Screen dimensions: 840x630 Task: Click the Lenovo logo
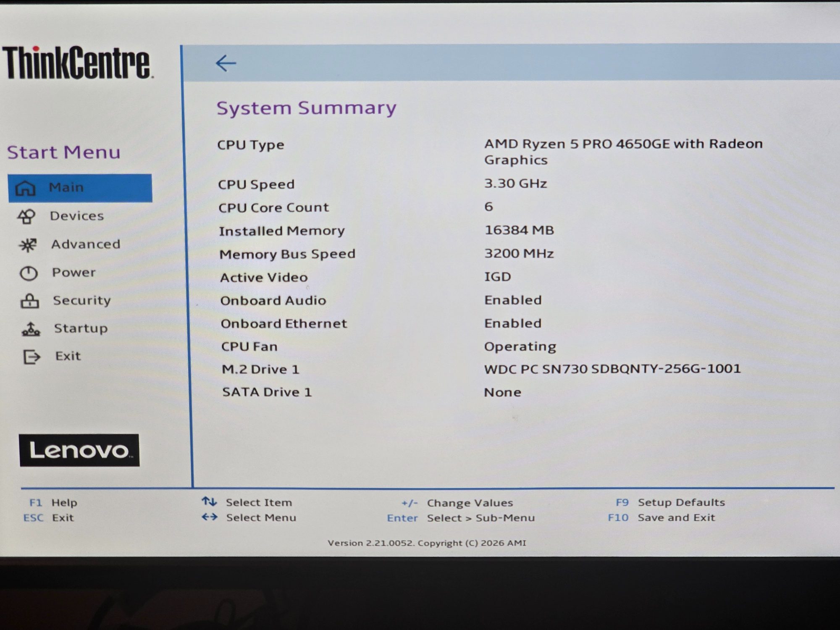79,450
